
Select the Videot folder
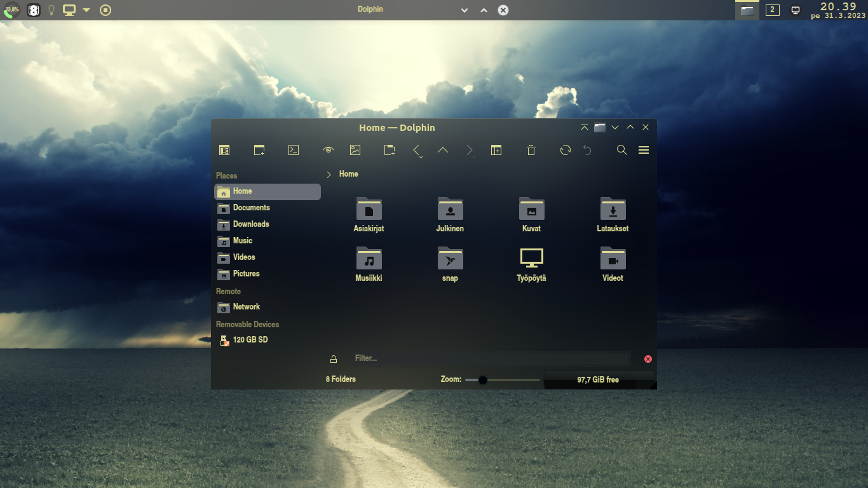click(x=613, y=264)
